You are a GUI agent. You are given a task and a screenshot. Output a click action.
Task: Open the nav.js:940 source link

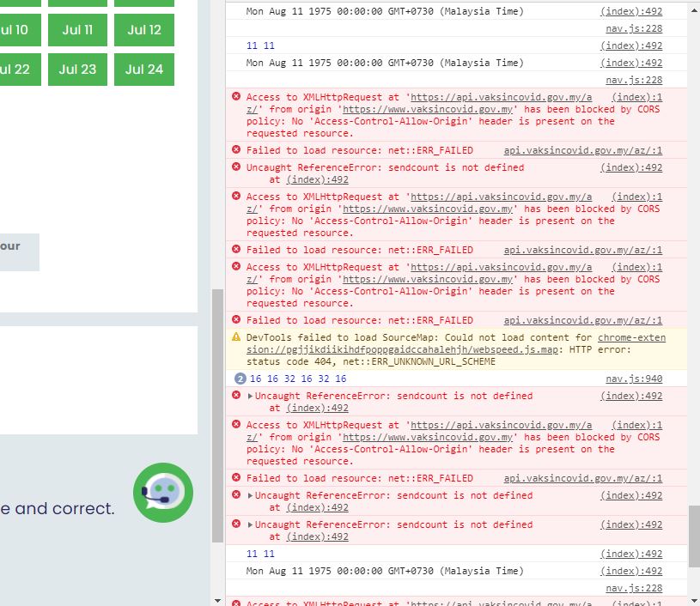point(634,379)
